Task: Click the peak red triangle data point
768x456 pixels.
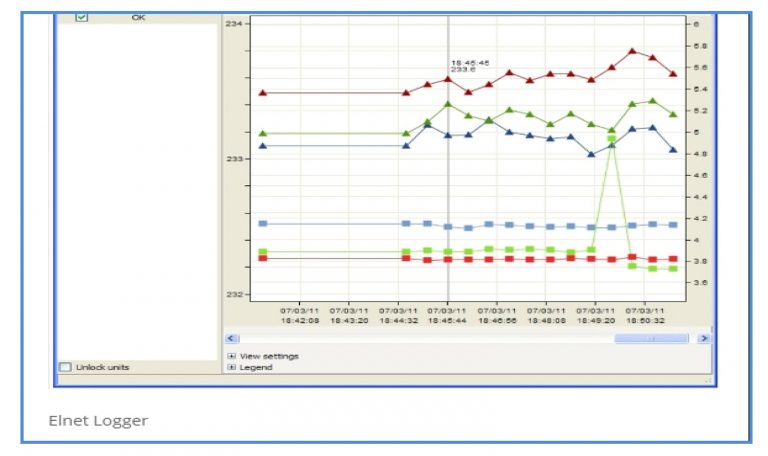Action: (632, 50)
